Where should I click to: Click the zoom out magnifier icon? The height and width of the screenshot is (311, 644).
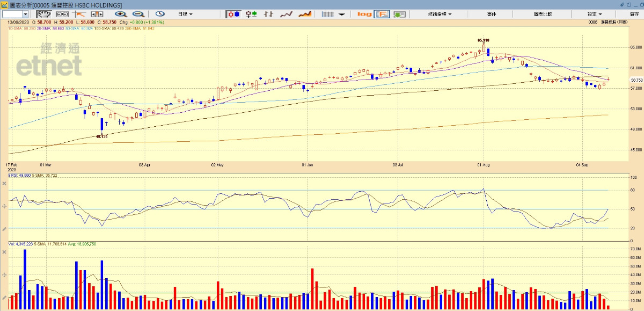point(138,14)
